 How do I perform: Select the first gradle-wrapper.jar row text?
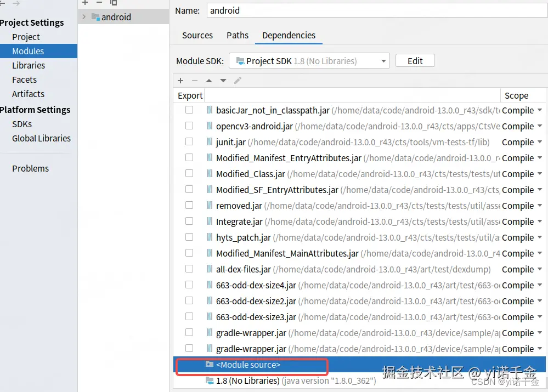pyautogui.click(x=251, y=333)
